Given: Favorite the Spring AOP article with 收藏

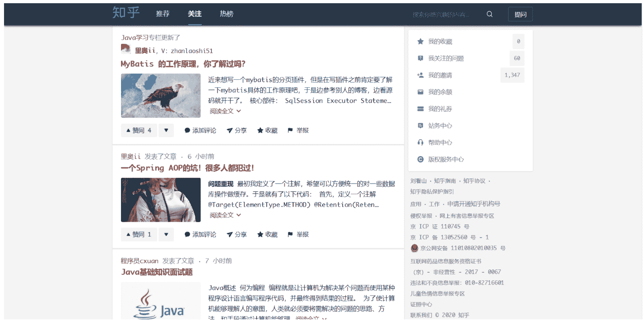Looking at the screenshot, I should [x=267, y=235].
